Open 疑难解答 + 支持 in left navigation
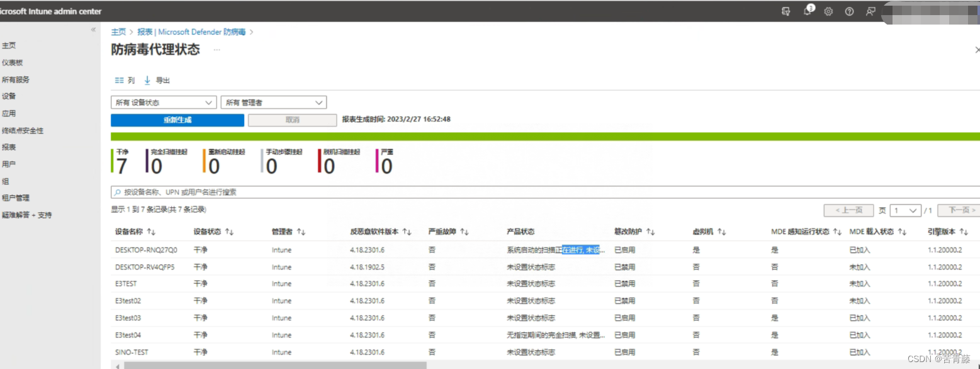 27,215
